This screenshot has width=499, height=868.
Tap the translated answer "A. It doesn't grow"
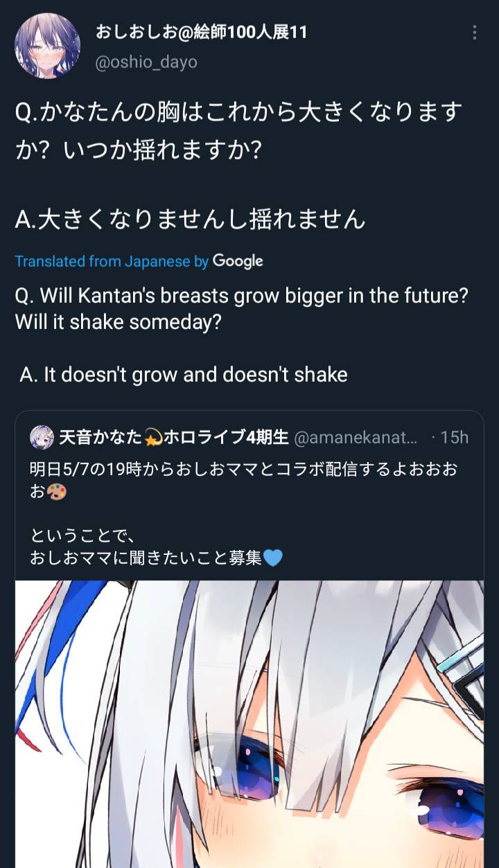pos(184,375)
